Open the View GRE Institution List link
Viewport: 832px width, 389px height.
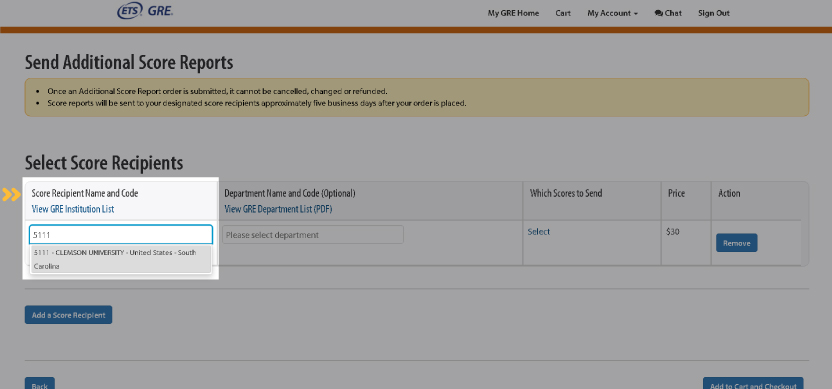pos(73,209)
